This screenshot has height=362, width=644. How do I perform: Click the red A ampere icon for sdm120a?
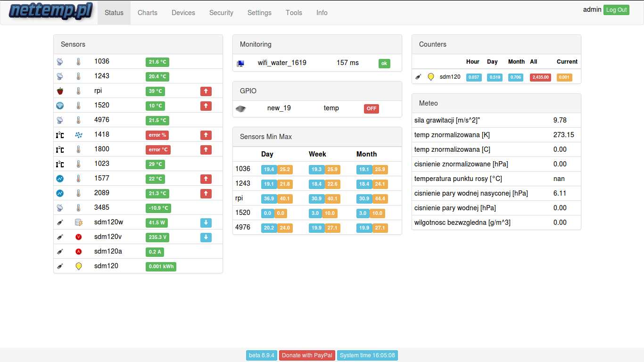pos(79,252)
